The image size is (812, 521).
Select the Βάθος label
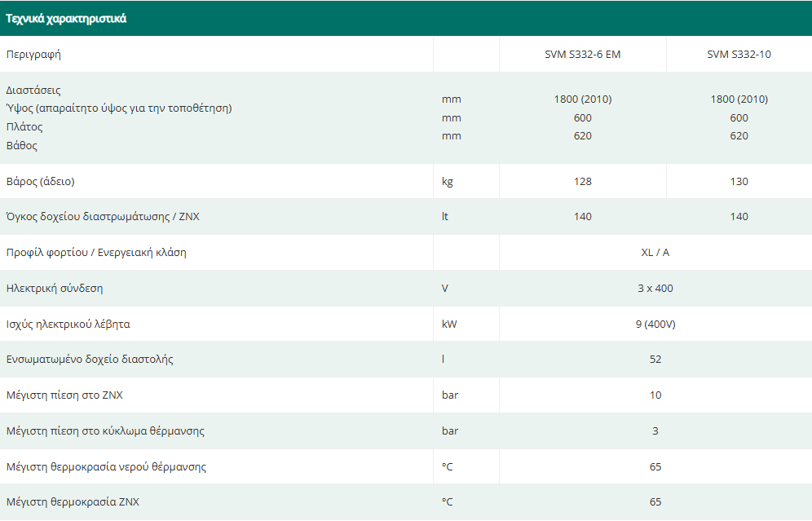coord(22,145)
